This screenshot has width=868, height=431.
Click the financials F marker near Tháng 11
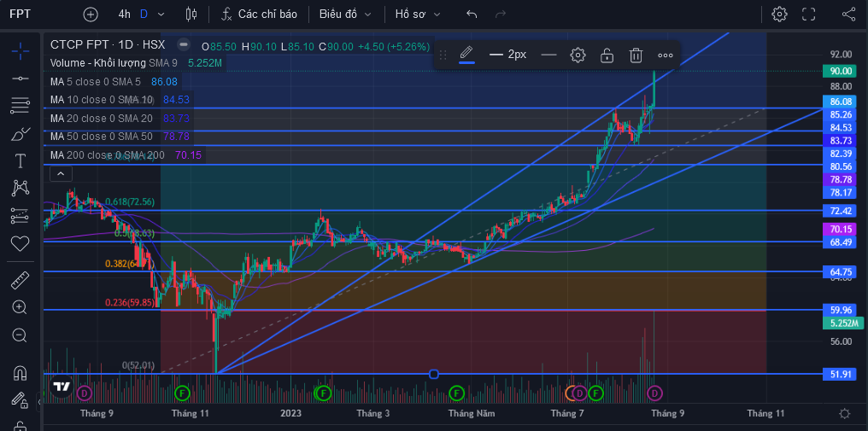click(182, 393)
